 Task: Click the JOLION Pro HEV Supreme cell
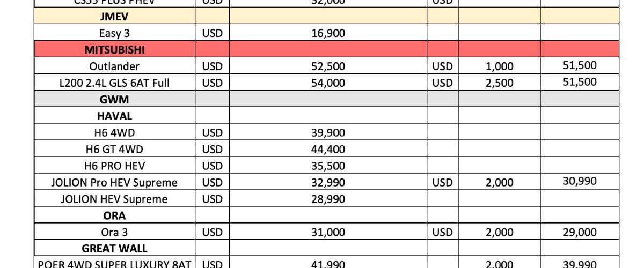[115, 183]
